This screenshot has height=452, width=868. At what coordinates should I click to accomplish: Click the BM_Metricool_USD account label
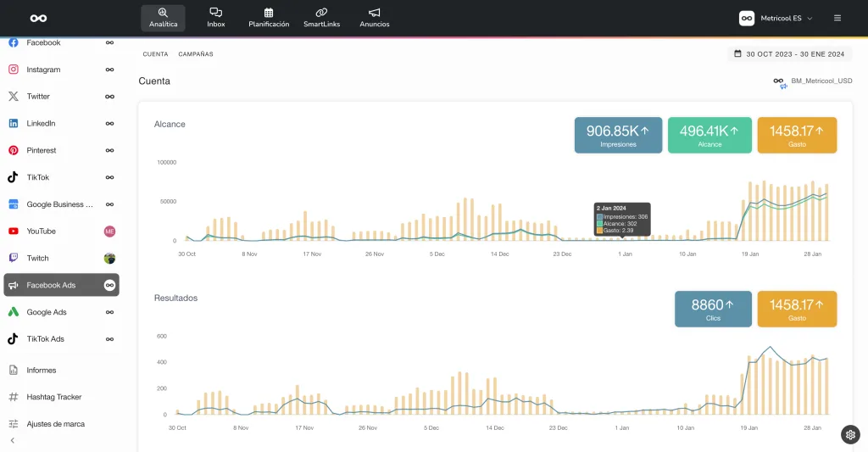tap(821, 81)
